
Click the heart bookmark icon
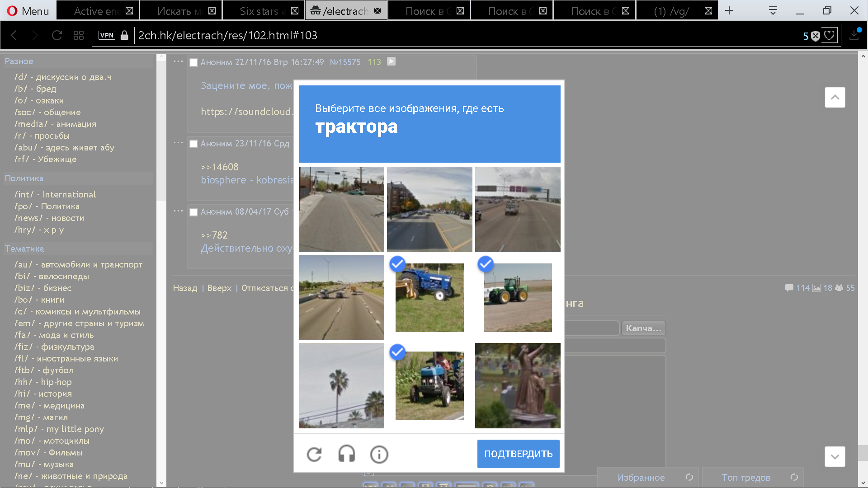(829, 36)
